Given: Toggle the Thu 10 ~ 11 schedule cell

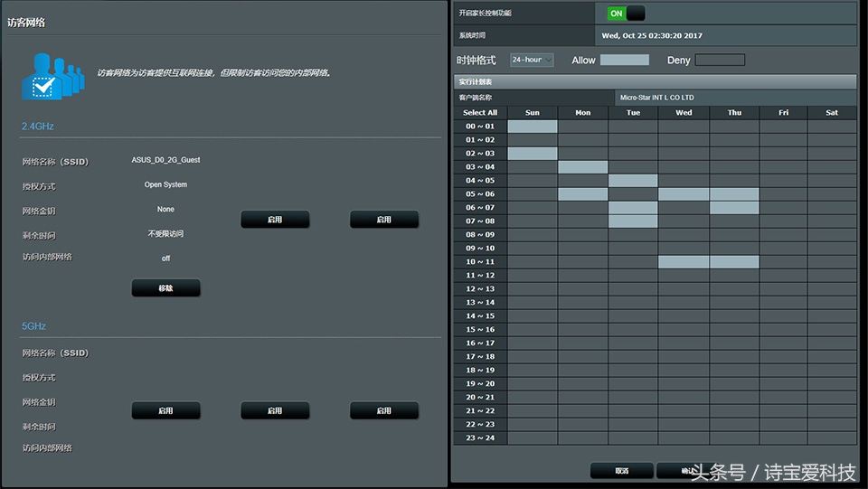Looking at the screenshot, I should (734, 262).
